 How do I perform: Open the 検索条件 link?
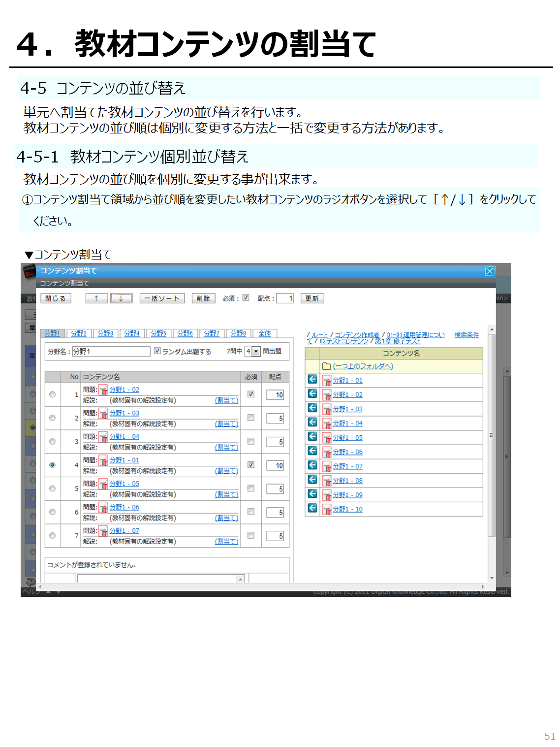467,335
